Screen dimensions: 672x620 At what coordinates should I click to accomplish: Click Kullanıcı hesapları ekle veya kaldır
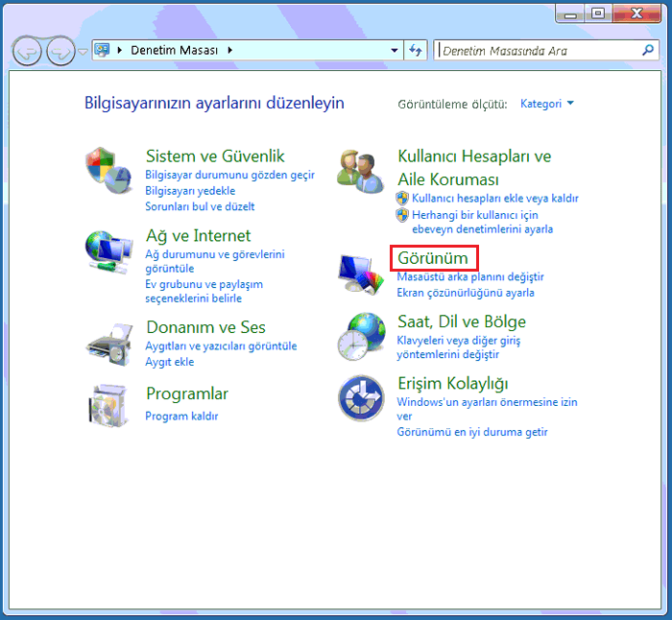(x=495, y=199)
